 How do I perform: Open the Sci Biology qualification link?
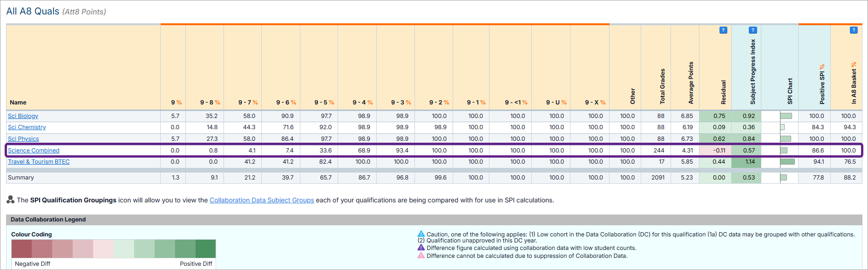pyautogui.click(x=23, y=116)
